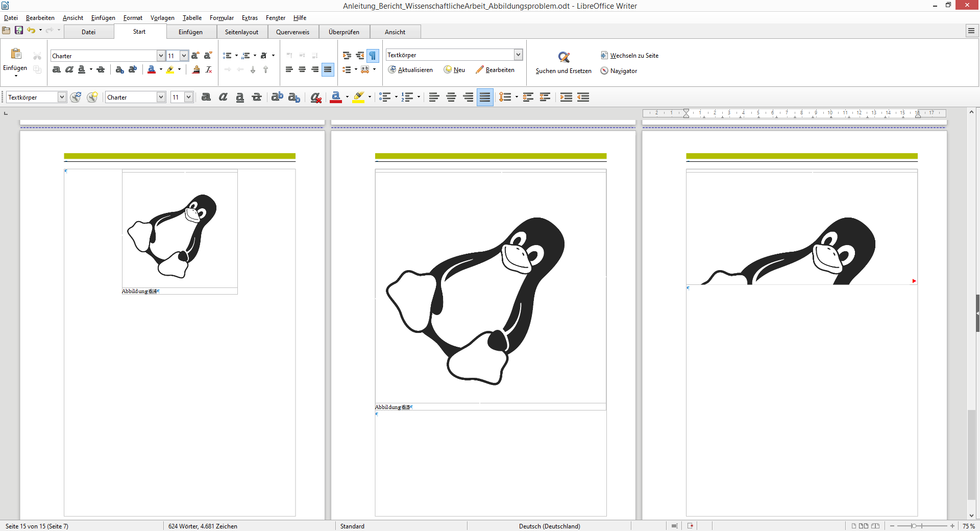Toggle justified alignment in lower toolbar

pyautogui.click(x=485, y=97)
